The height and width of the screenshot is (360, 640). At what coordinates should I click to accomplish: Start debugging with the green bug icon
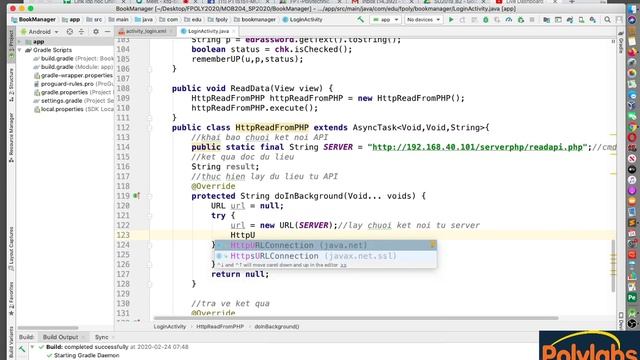tap(486, 20)
